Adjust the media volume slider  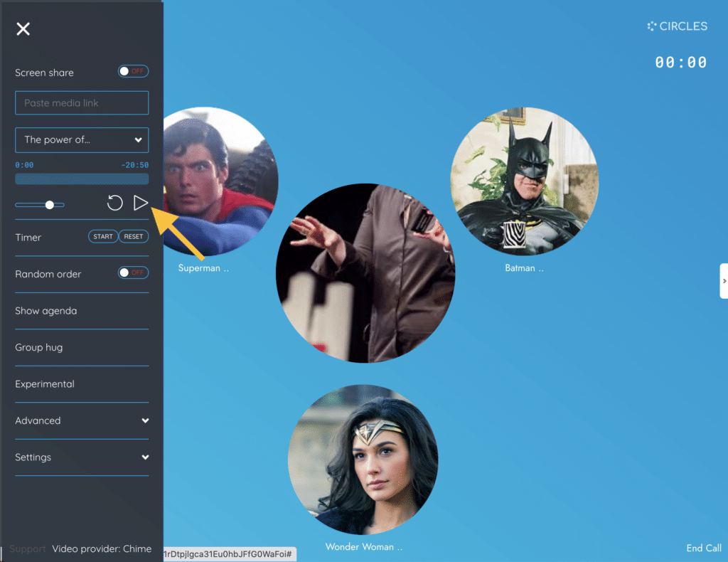40,205
